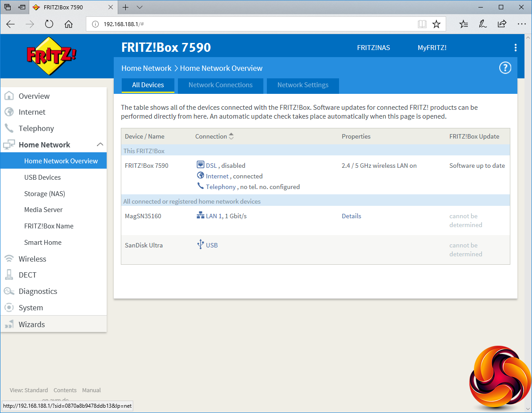
Task: Click the FRITZ! logo in the header
Action: point(51,55)
